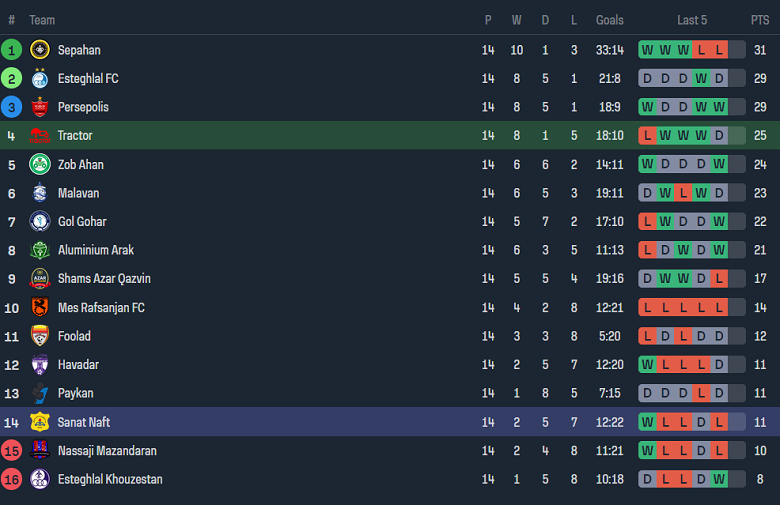Click Sepahan's most recent loss badge
This screenshot has width=780, height=505.
pos(719,50)
